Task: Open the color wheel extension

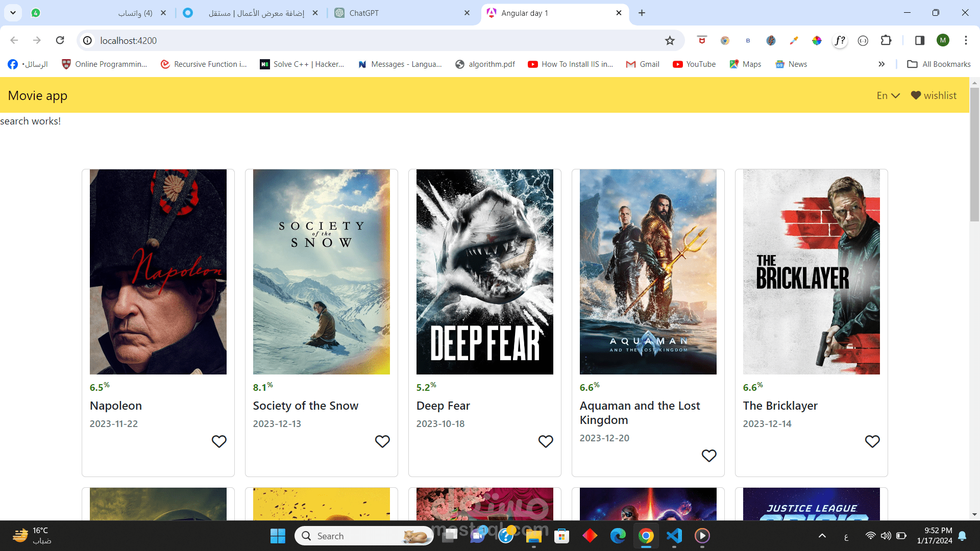Action: point(817,40)
